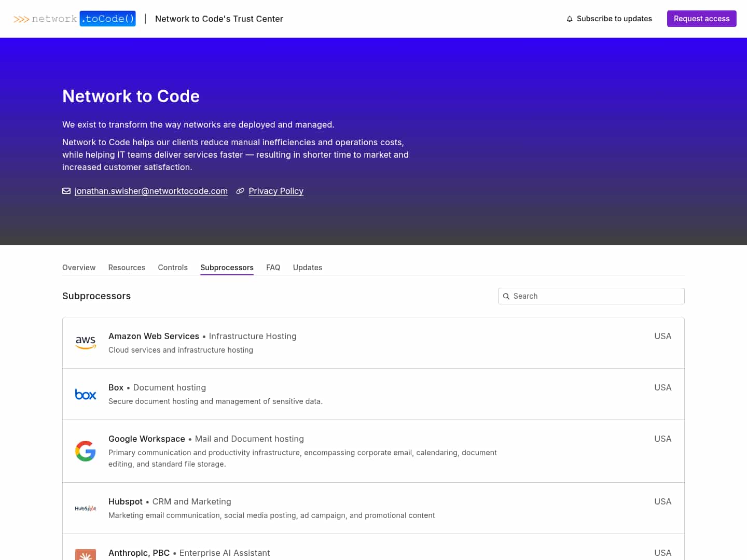
Task: Switch to the Resources tab
Action: pyautogui.click(x=127, y=268)
